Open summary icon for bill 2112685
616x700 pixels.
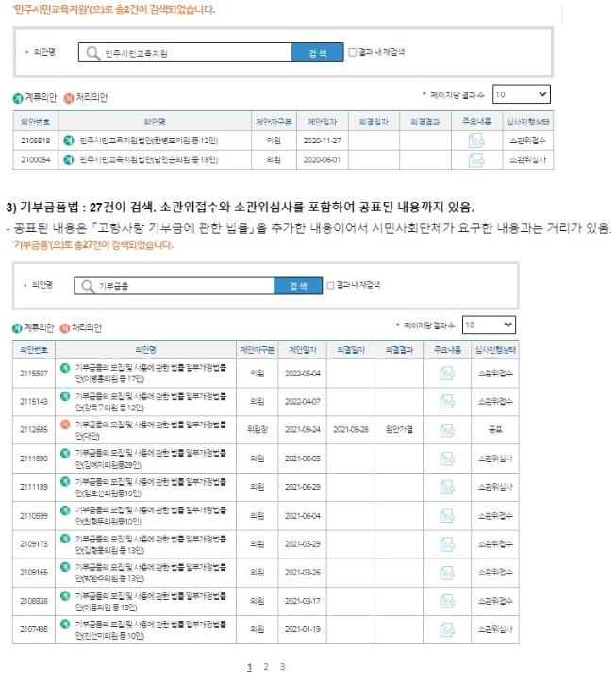point(447,430)
